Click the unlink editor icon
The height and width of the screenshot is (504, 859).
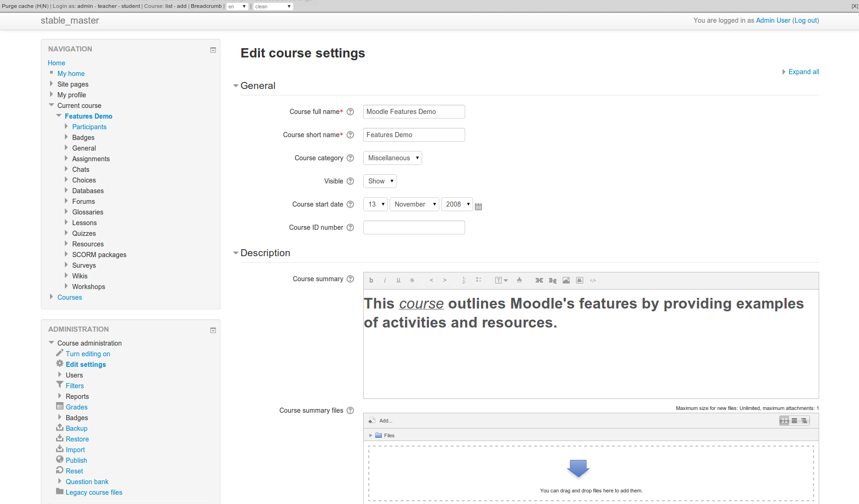pos(553,280)
